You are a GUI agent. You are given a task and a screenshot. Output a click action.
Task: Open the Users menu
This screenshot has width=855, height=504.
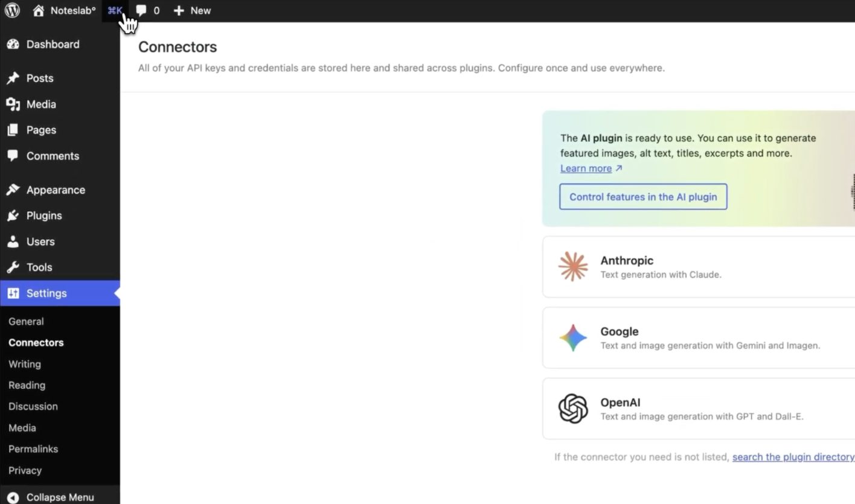60,241
